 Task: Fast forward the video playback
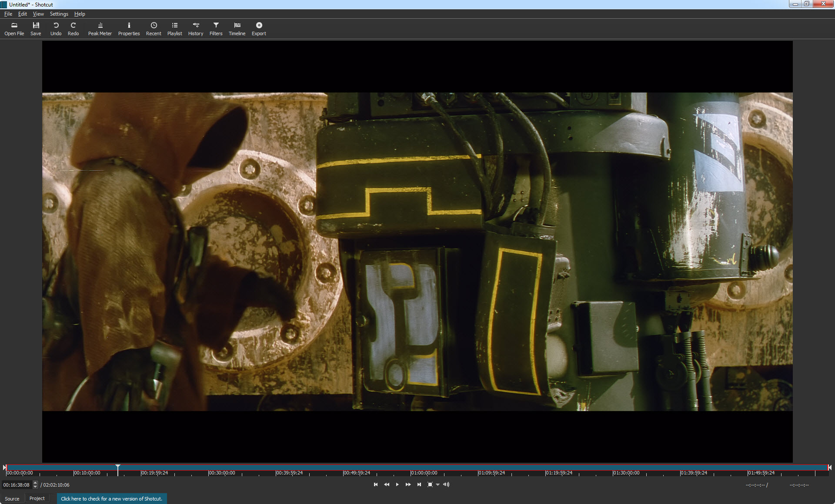[408, 484]
